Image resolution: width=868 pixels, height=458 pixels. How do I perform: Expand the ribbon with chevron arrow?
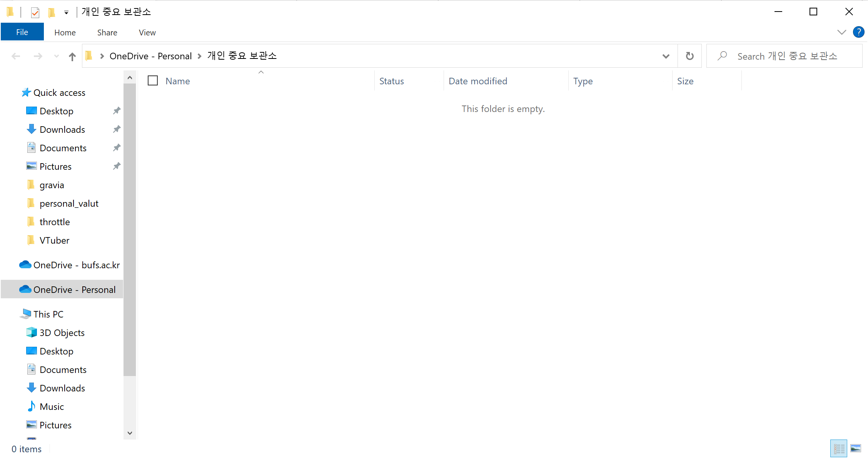point(841,32)
